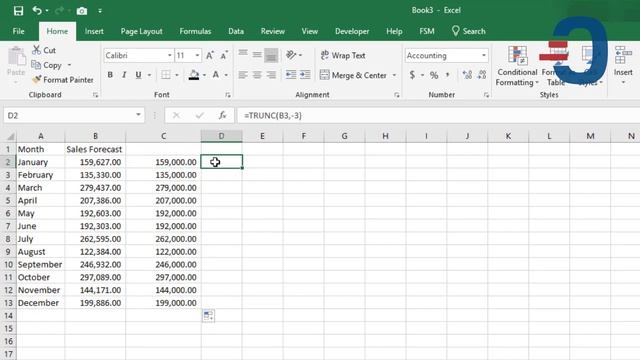The height and width of the screenshot is (360, 640).
Task: Apply percent style
Action: 434,75
